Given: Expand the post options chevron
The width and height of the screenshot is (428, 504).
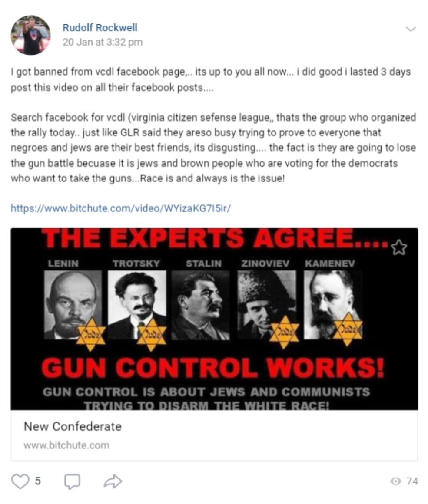Looking at the screenshot, I should pyautogui.click(x=411, y=29).
